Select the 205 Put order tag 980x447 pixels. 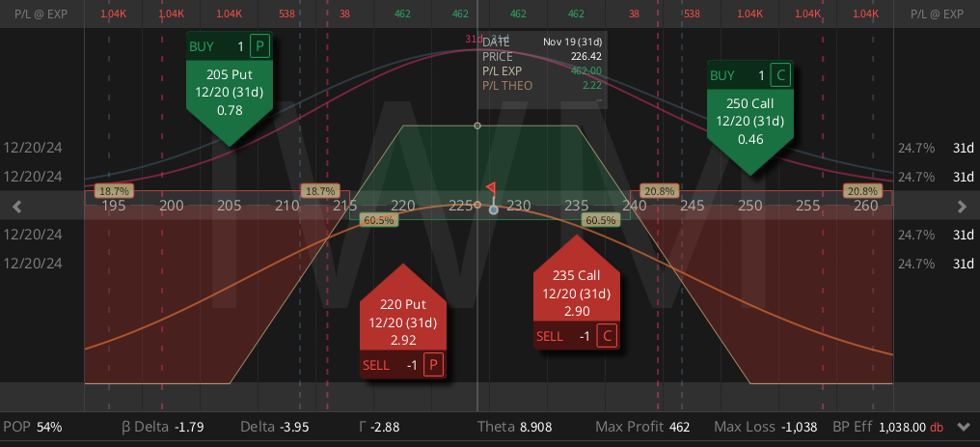point(230,90)
